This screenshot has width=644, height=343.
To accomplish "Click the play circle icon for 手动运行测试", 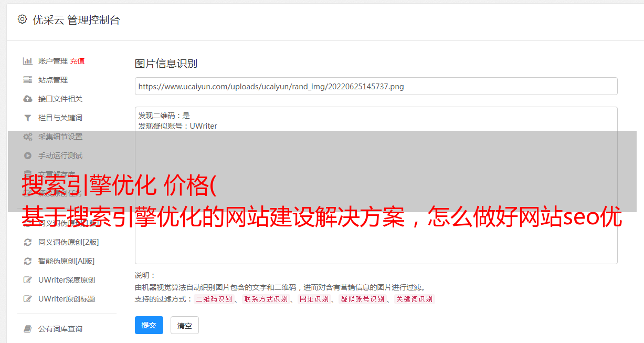I will [28, 155].
